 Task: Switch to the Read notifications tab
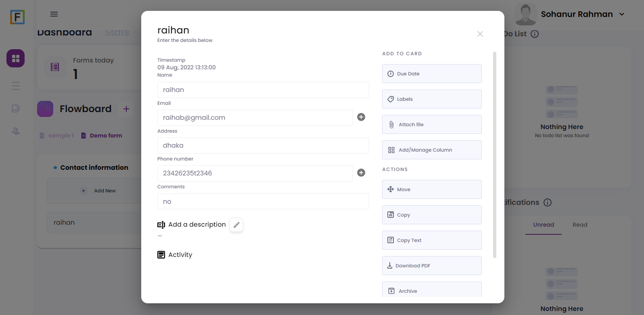(x=580, y=225)
